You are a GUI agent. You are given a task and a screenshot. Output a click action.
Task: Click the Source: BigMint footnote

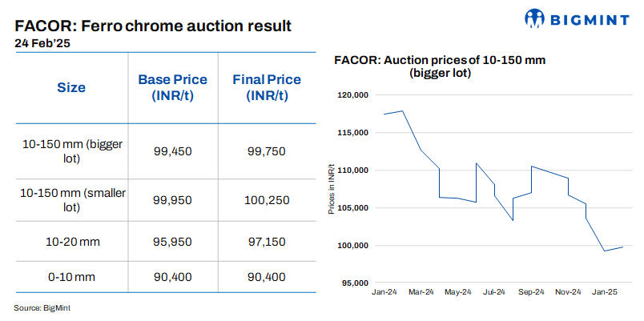[x=42, y=307]
